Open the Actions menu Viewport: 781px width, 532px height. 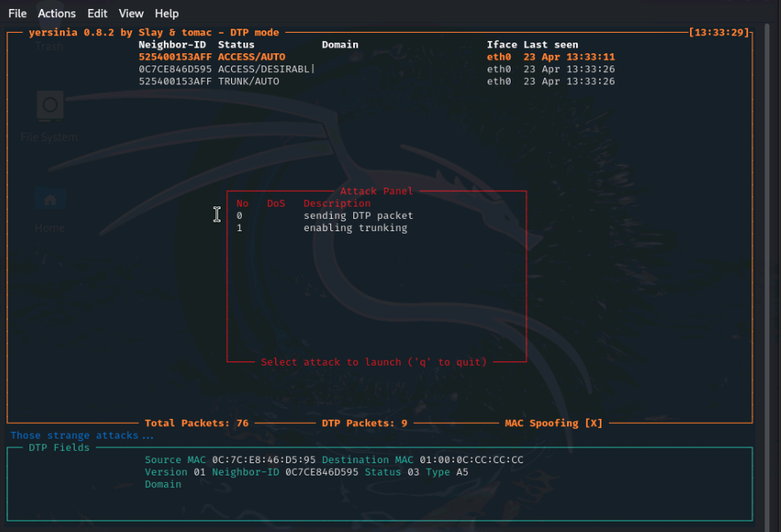[57, 13]
